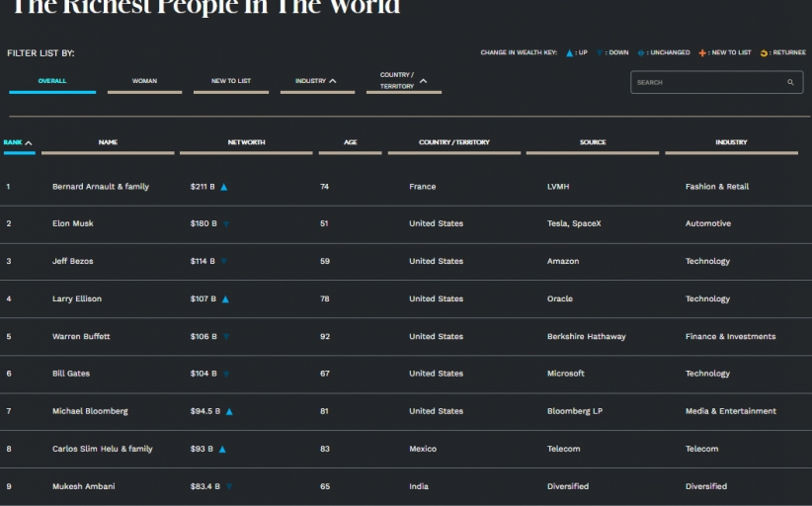Image resolution: width=812 pixels, height=506 pixels.
Task: Click the Microsoft source cell
Action: click(x=565, y=374)
